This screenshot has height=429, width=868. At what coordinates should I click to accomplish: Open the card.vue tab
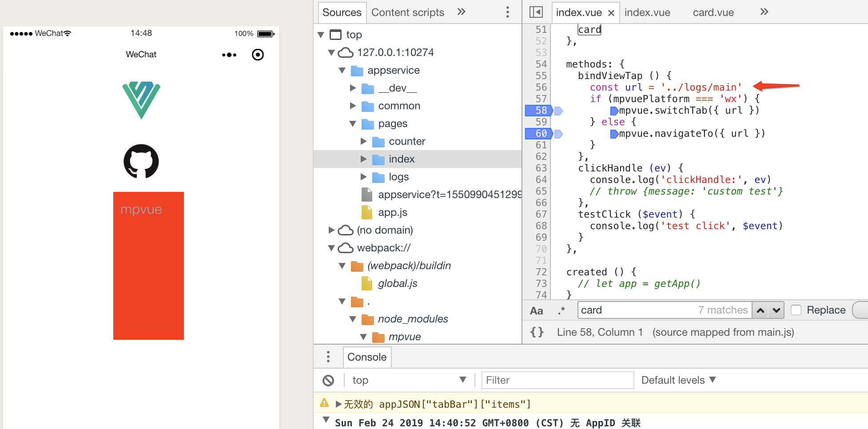click(x=713, y=12)
